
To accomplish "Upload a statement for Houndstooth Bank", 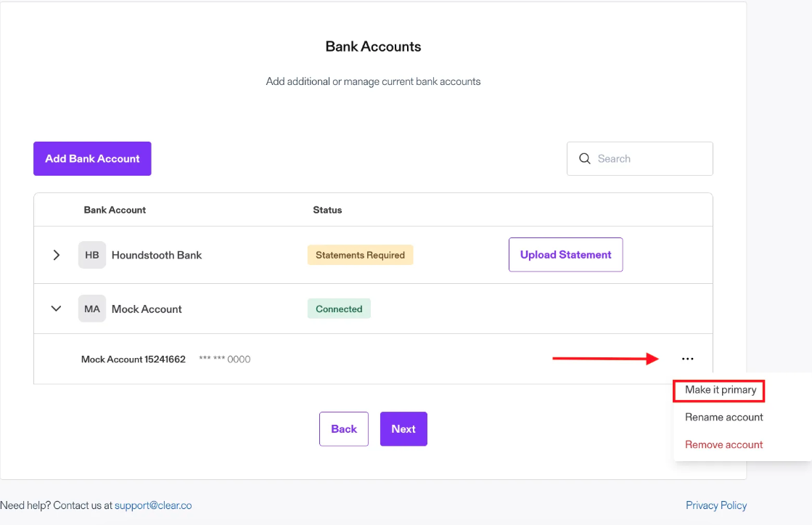I will coord(565,254).
